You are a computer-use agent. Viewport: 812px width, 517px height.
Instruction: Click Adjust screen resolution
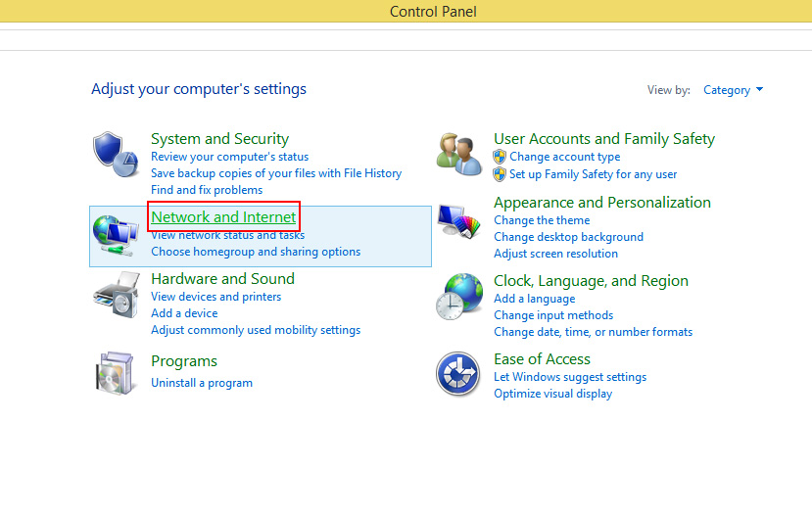[x=555, y=254]
